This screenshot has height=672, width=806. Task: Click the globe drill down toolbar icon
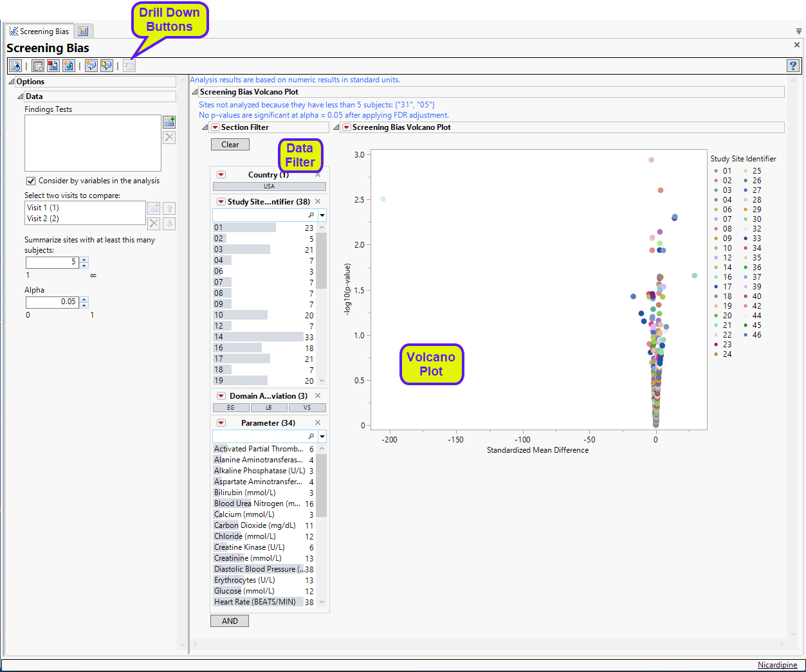click(x=68, y=66)
